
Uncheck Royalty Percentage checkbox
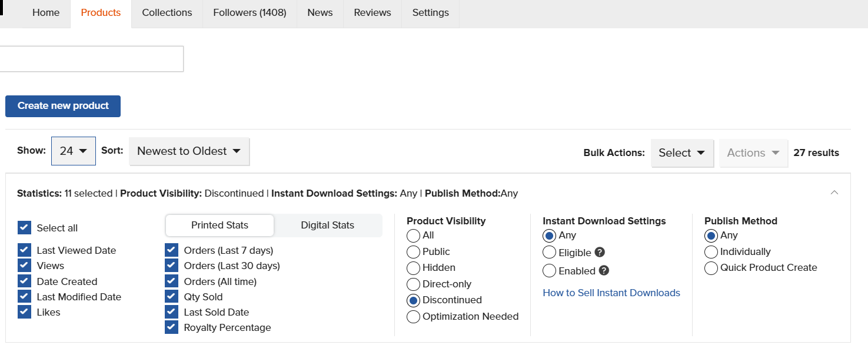pyautogui.click(x=171, y=327)
